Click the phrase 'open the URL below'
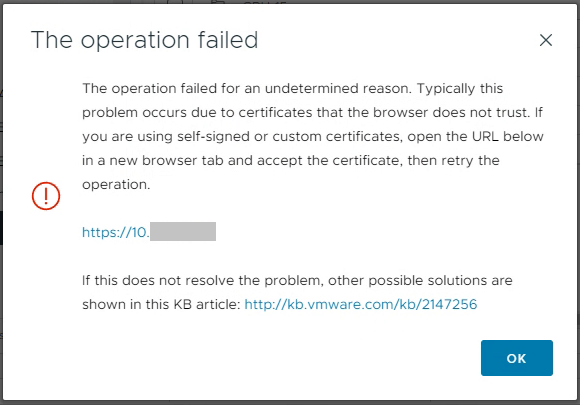580x405 pixels. coord(475,136)
